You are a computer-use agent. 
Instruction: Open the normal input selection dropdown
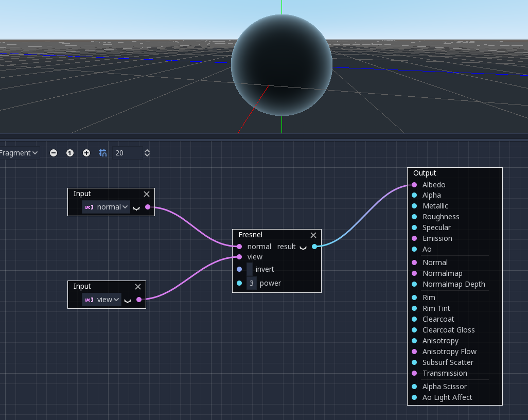106,207
